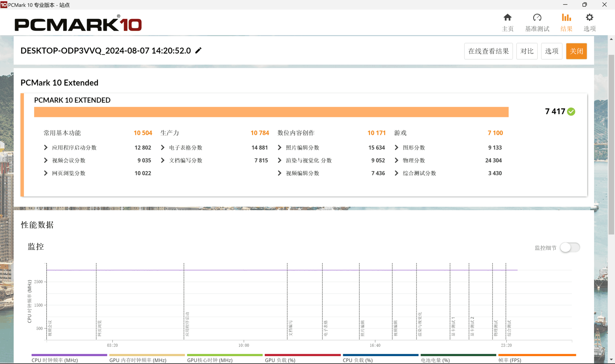Image resolution: width=615 pixels, height=364 pixels.
Task: Expand 渲染与视觉化 分数 row
Action: coord(280,160)
